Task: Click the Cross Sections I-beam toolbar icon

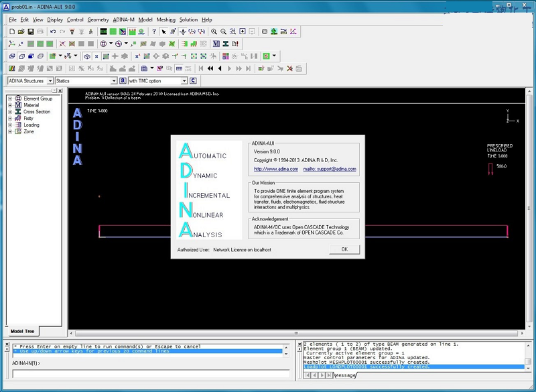Action: (226, 44)
